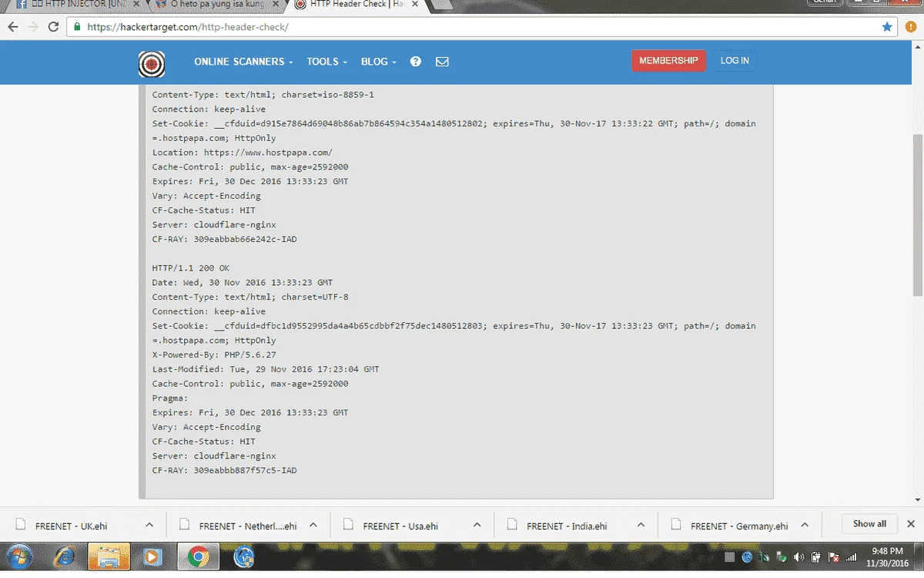Open options arrow for FREENET - UK.ehi
The height and width of the screenshot is (578, 924).
(149, 525)
